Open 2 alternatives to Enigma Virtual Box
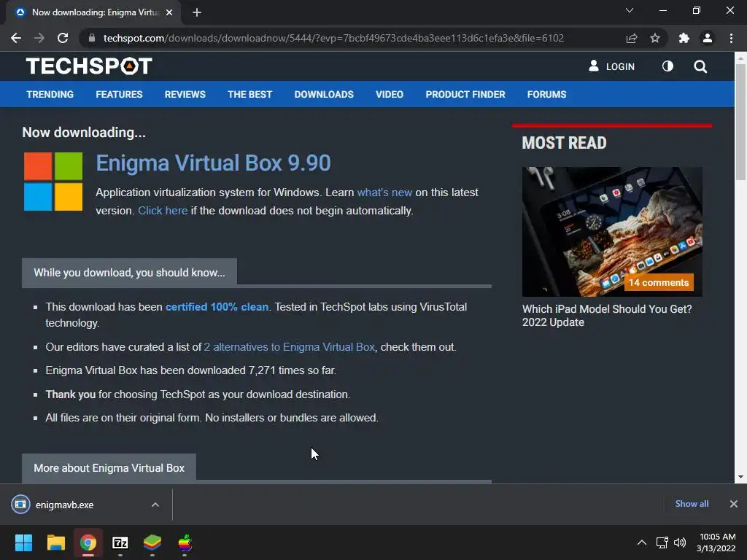Image resolution: width=747 pixels, height=560 pixels. [x=290, y=347]
